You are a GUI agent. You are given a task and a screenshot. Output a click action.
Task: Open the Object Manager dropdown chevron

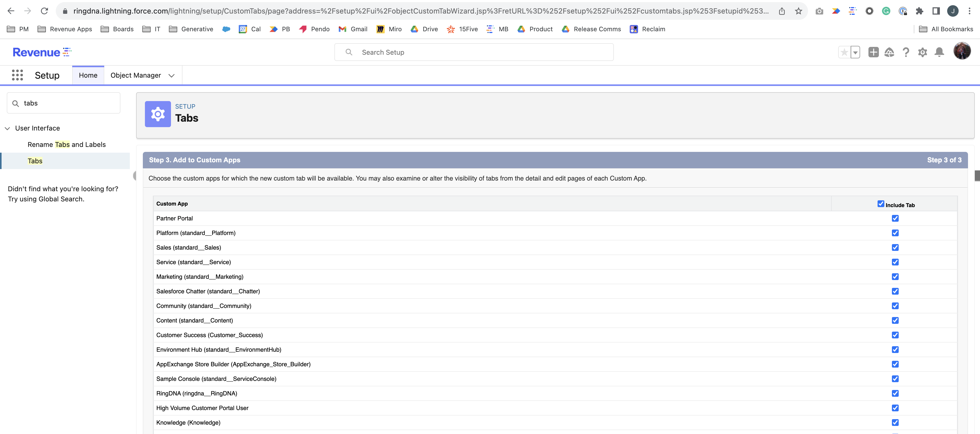pyautogui.click(x=171, y=75)
